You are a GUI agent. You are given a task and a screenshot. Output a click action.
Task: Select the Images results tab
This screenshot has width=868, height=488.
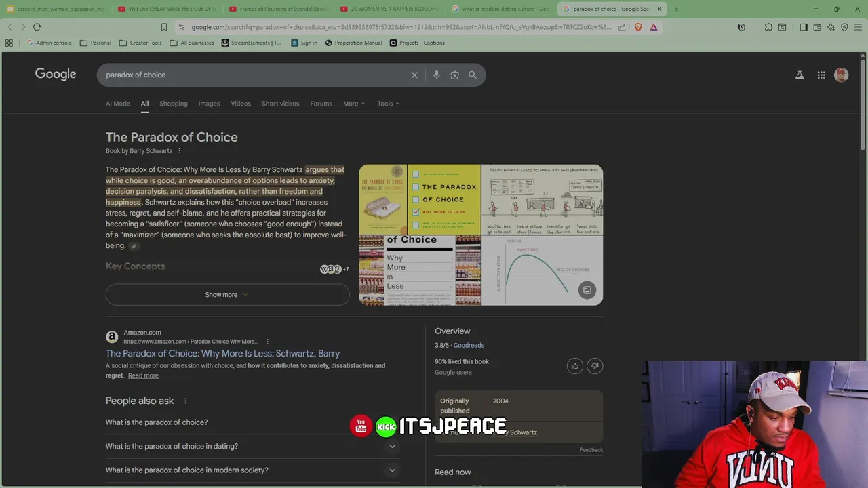(209, 104)
